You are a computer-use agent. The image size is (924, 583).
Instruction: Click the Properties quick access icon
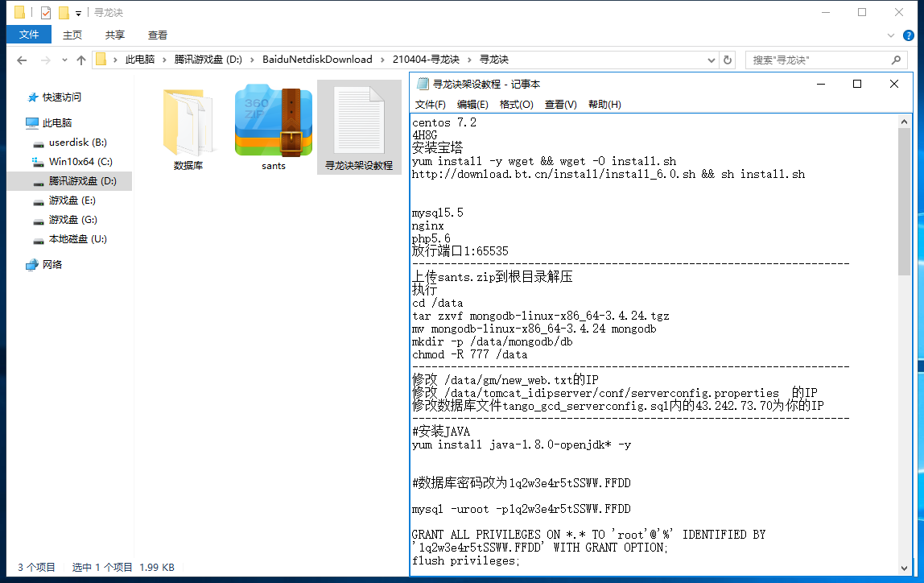45,12
